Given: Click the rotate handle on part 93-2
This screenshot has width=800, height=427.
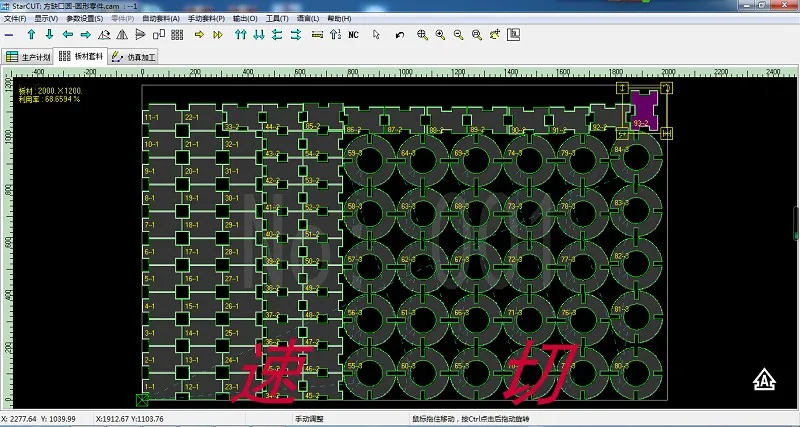Looking at the screenshot, I should pyautogui.click(x=667, y=89).
